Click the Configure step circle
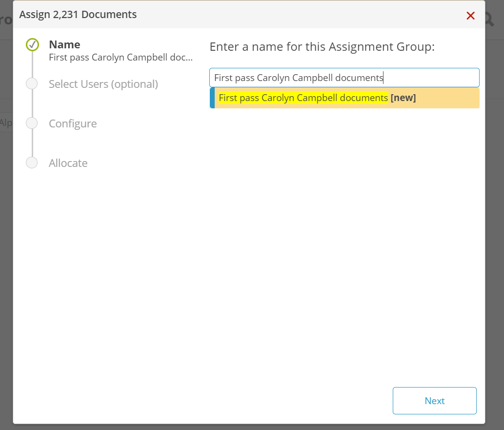The width and height of the screenshot is (504, 430). pos(32,123)
